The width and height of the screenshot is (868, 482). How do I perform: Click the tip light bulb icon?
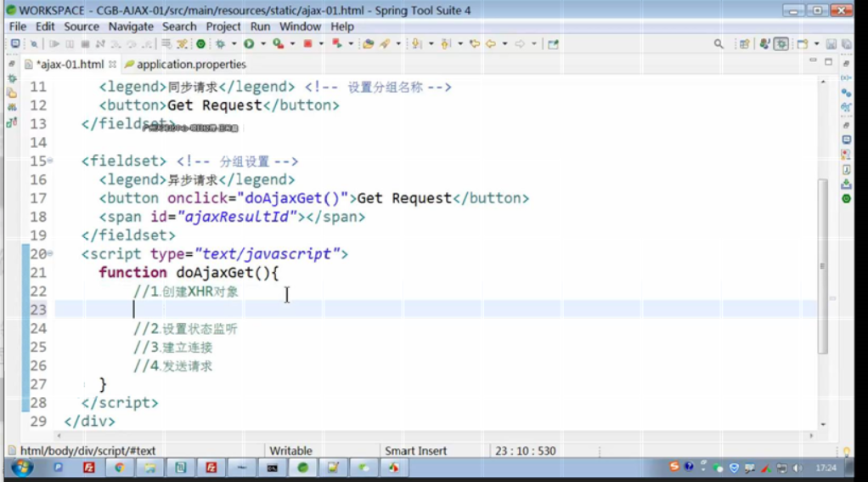click(847, 452)
